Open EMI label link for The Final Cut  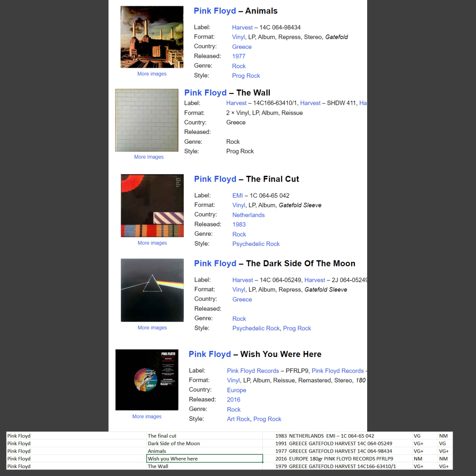pyautogui.click(x=238, y=196)
